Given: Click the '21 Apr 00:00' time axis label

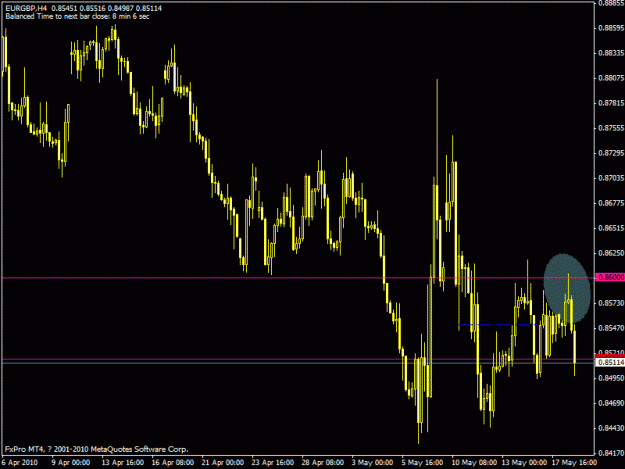Looking at the screenshot, I should 222,463.
